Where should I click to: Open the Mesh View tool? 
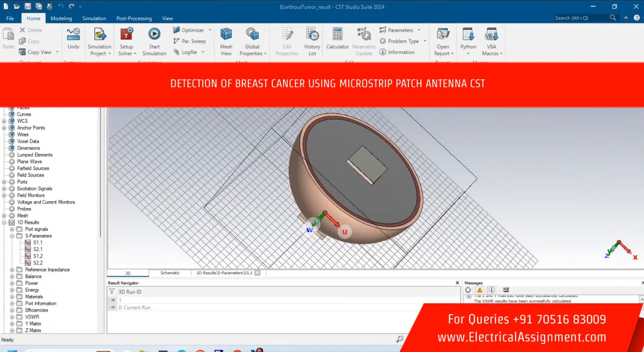point(226,34)
